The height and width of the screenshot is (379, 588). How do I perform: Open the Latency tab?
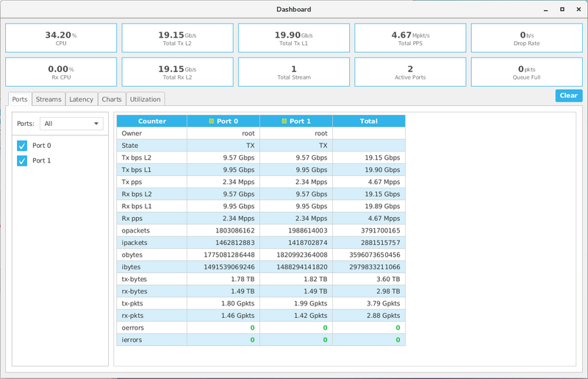click(82, 99)
